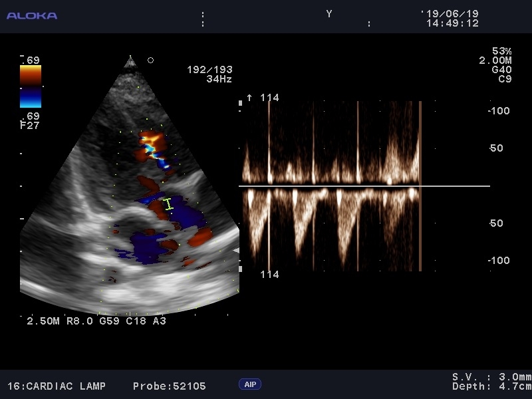Screen dimensions: 532x399
Task: Click the 'C18' contrast value
Action: pos(136,321)
